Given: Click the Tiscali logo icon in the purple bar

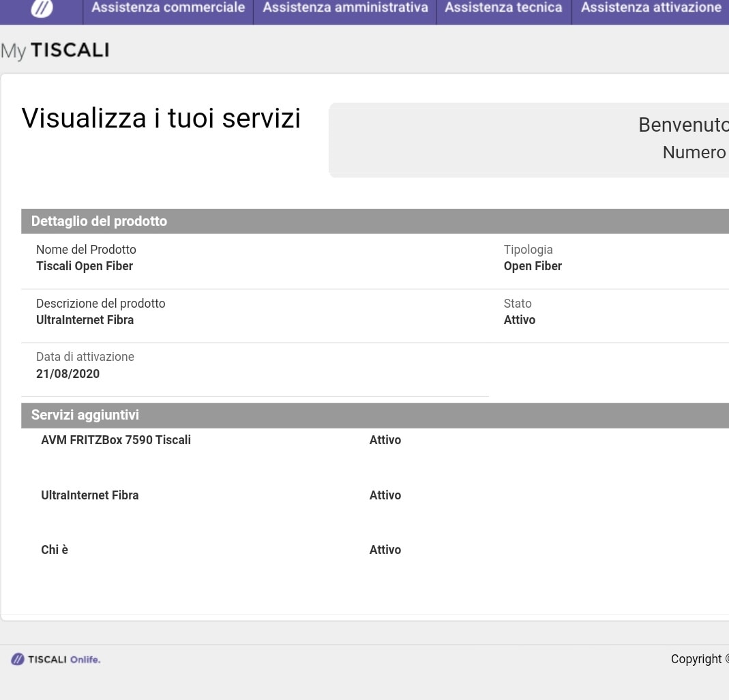Looking at the screenshot, I should 42,8.
